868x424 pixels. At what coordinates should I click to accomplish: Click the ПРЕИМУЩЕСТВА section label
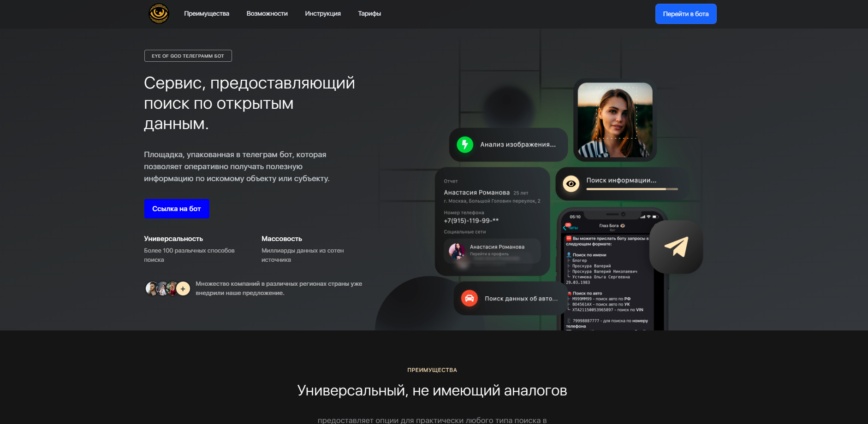tap(432, 370)
